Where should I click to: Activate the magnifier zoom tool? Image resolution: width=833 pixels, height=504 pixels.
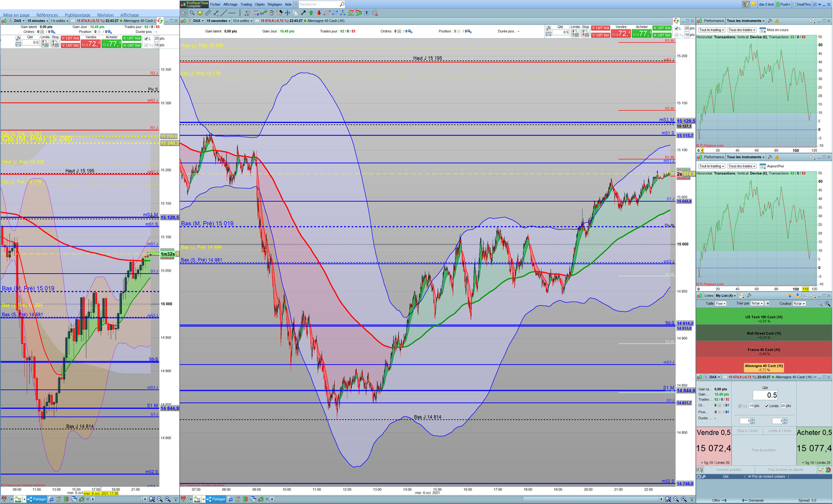tap(192, 13)
